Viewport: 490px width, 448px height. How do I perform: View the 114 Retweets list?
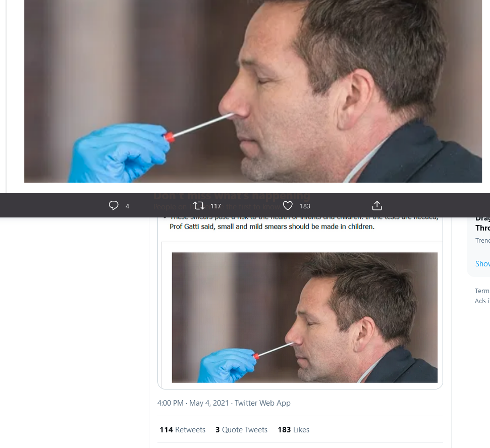pyautogui.click(x=183, y=430)
